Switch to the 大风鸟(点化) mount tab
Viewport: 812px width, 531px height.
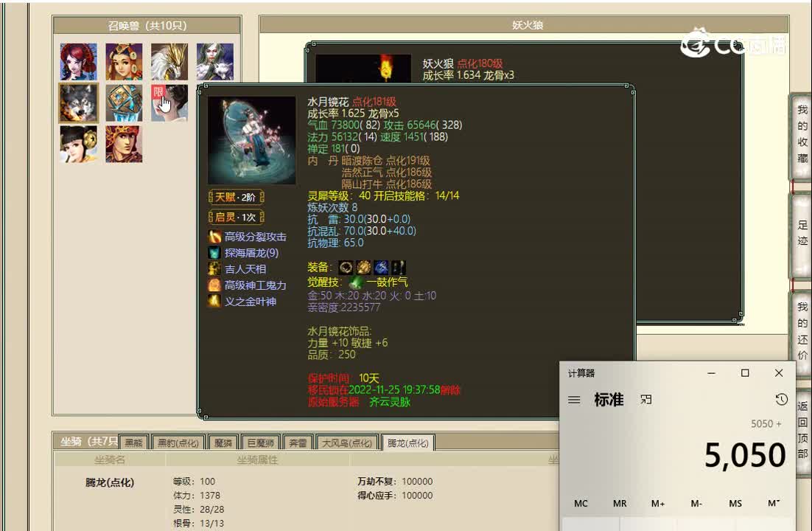347,442
